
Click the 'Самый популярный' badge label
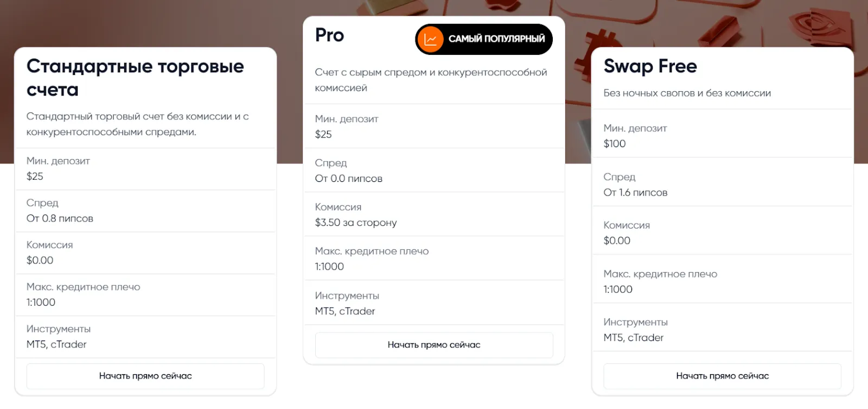[496, 39]
